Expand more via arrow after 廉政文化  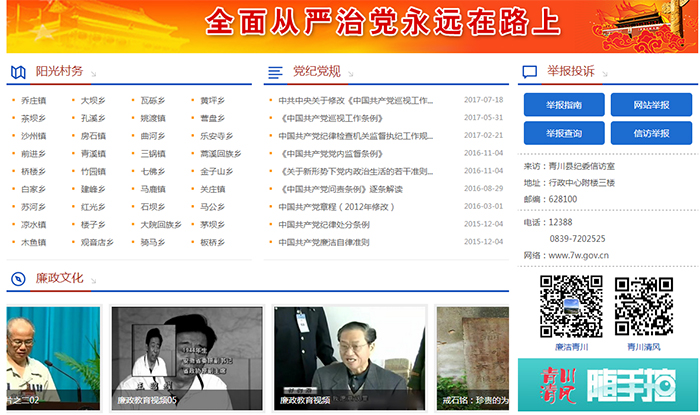[x=91, y=278]
